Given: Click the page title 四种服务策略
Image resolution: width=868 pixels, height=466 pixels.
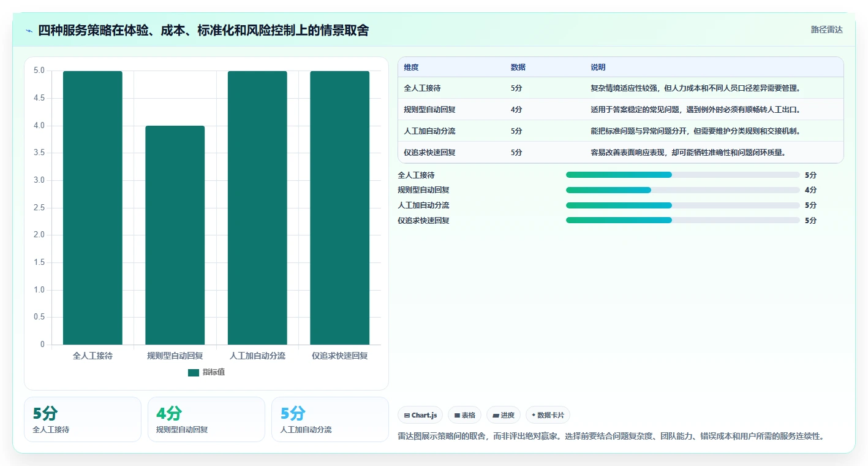Looking at the screenshot, I should tap(203, 30).
